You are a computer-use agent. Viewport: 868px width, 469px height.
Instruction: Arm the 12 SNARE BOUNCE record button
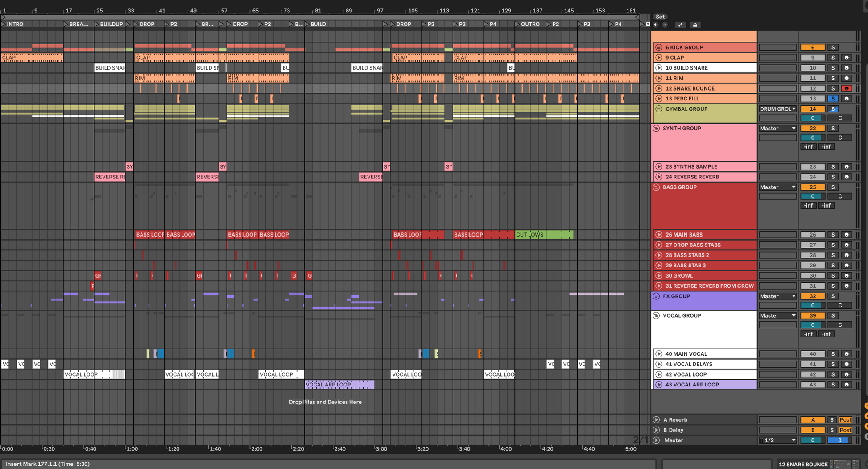846,88
